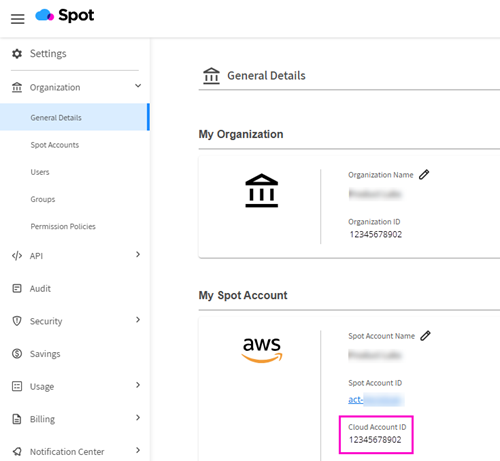Click the Organization label in sidebar
This screenshot has width=500, height=461.
click(55, 87)
